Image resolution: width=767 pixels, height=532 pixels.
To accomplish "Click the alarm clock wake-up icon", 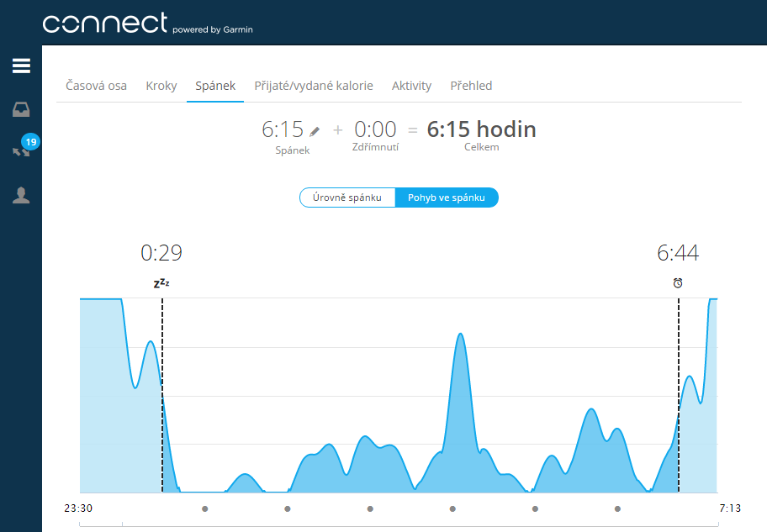I will pos(678,283).
